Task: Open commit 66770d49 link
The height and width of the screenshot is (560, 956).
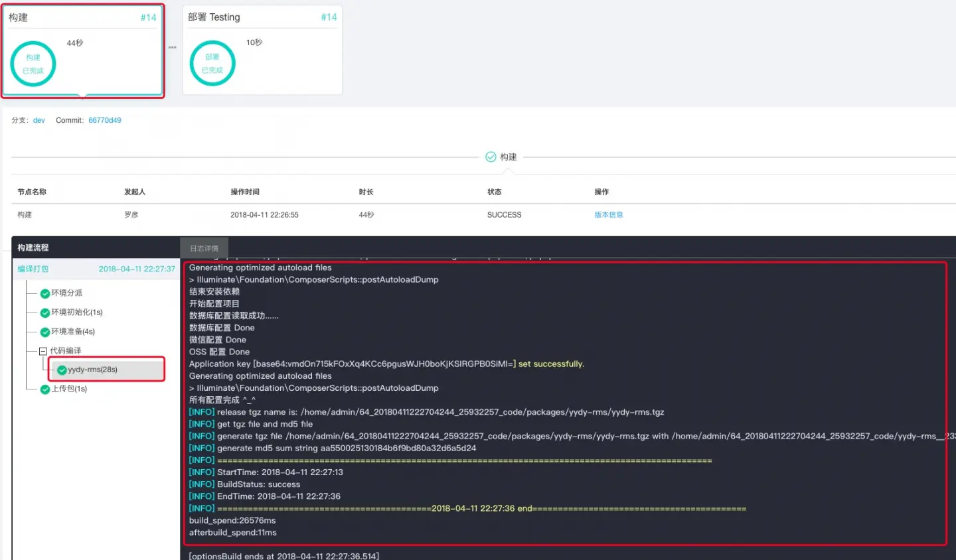Action: click(105, 120)
